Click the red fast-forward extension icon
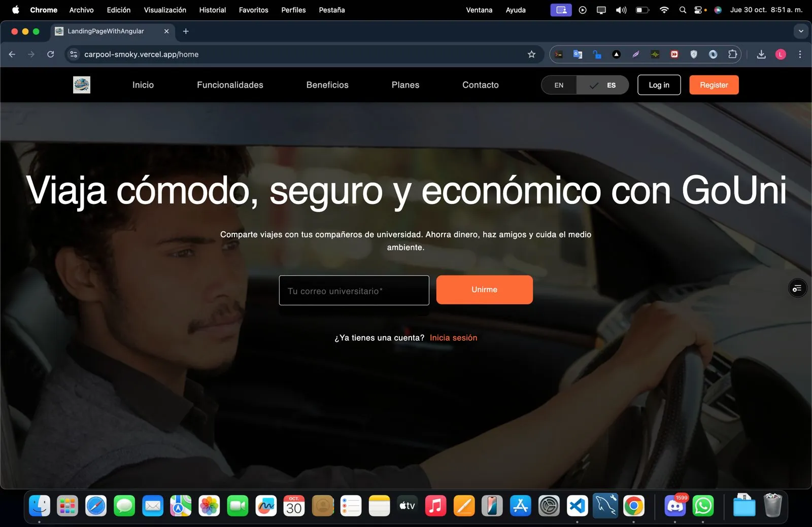Image resolution: width=812 pixels, height=527 pixels. click(674, 54)
